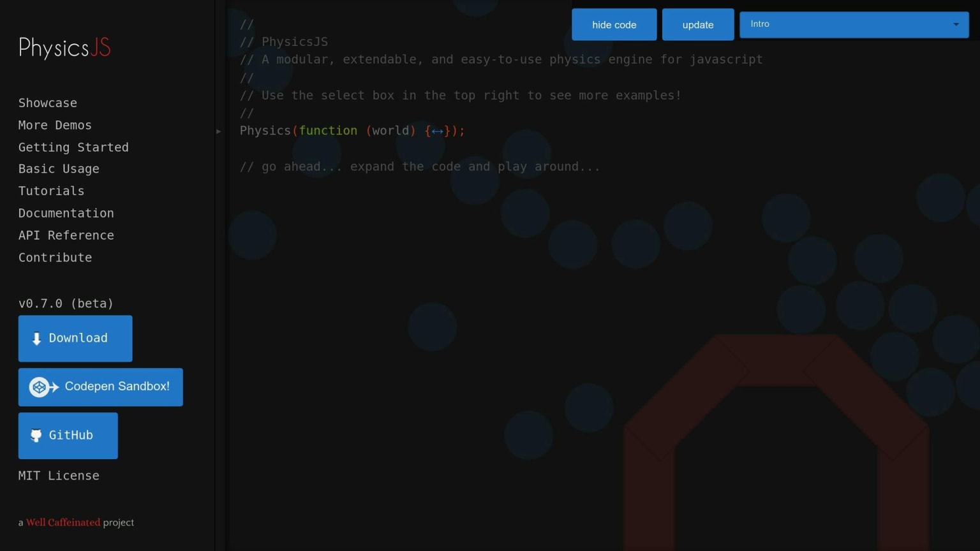Click the 'Use the select box' comment line
The height and width of the screenshot is (551, 980).
(x=461, y=96)
